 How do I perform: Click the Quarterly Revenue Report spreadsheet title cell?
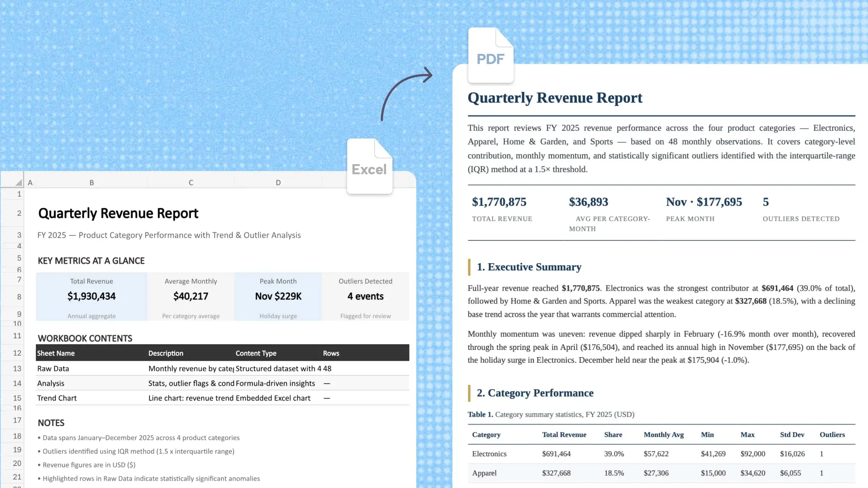tap(118, 213)
